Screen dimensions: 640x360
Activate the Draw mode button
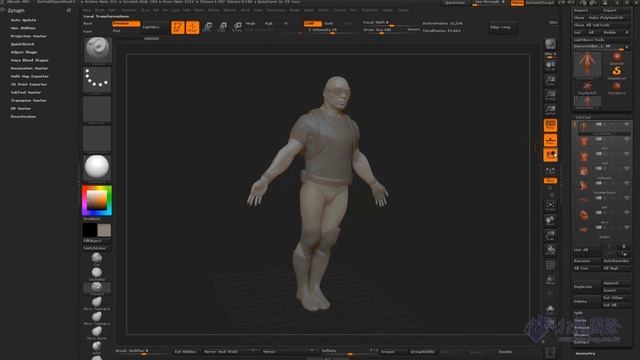tap(193, 27)
